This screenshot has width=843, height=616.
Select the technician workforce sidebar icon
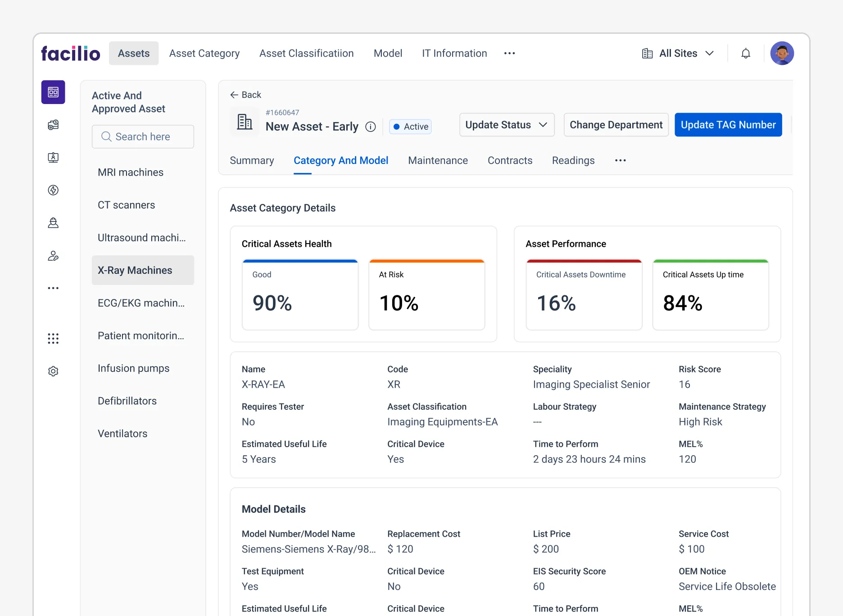point(53,222)
